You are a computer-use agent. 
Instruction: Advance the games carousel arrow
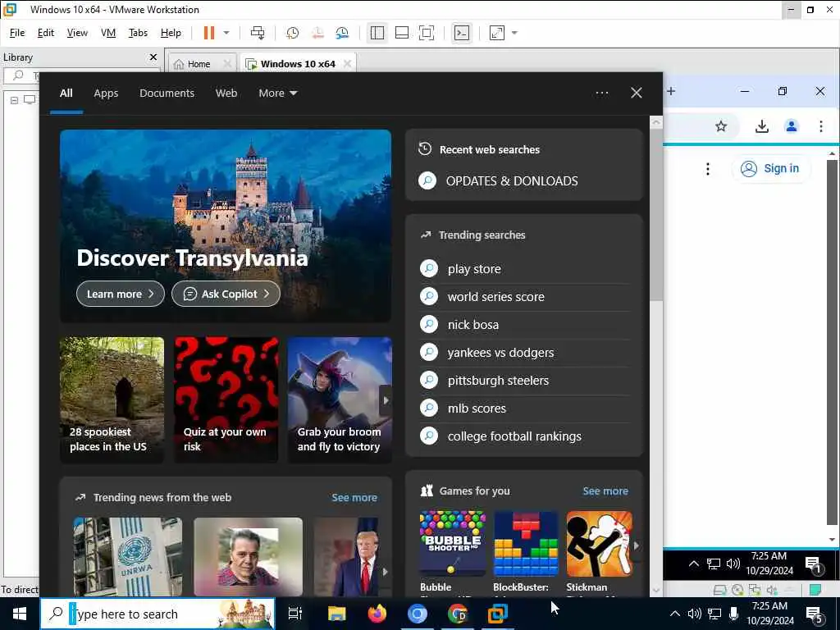coord(636,546)
